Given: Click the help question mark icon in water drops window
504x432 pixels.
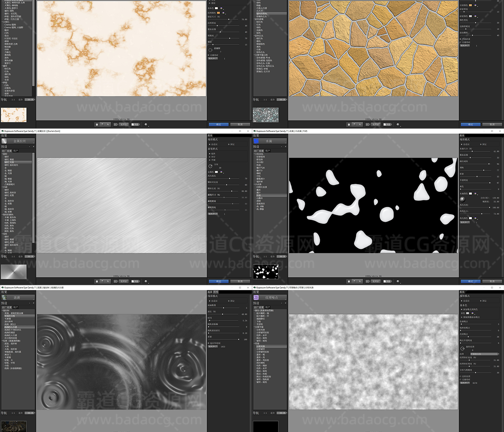Looking at the screenshot, I should 398,281.
